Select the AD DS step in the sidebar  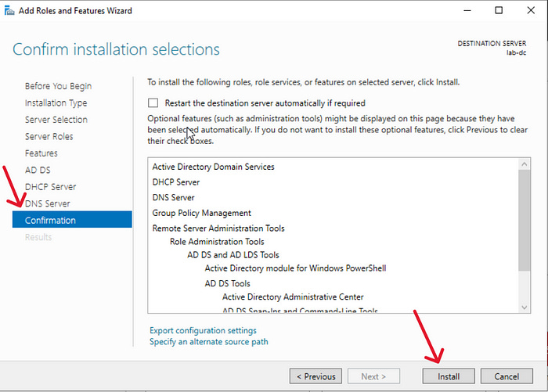click(x=38, y=170)
